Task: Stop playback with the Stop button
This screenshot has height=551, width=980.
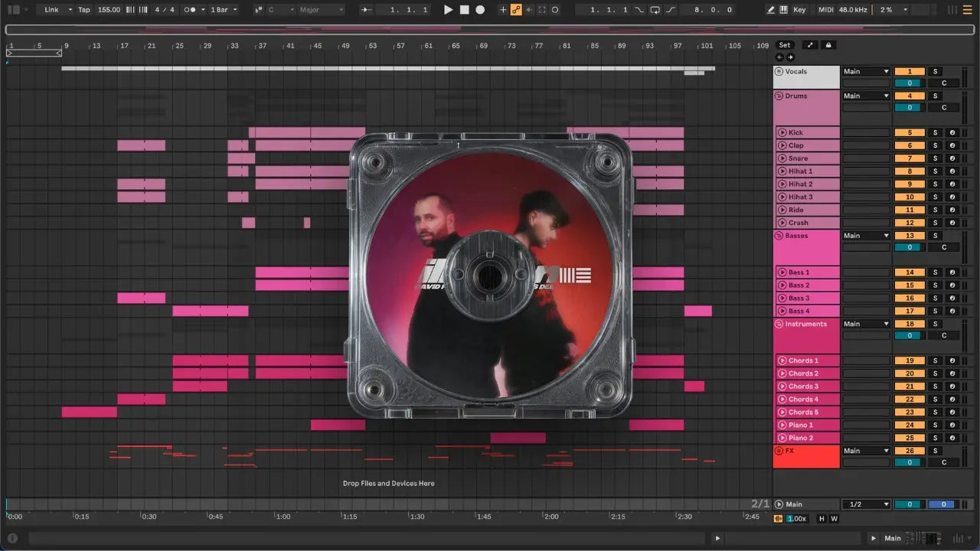Action: click(465, 10)
